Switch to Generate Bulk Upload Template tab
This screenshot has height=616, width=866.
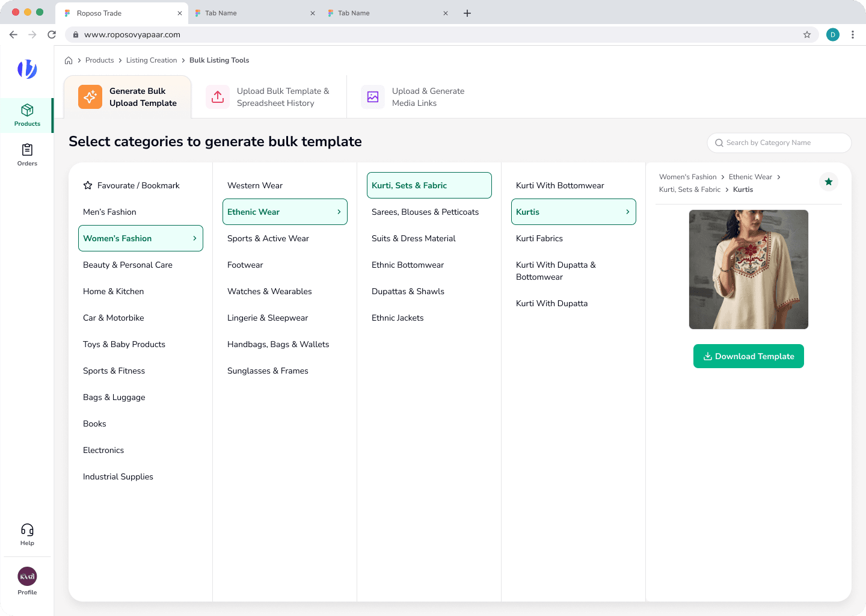click(x=127, y=97)
